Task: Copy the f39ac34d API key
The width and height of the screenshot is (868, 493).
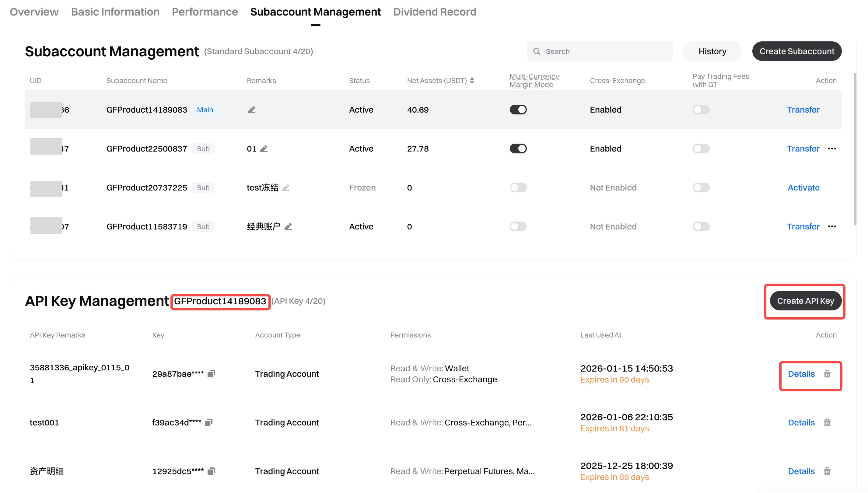Action: click(x=209, y=422)
